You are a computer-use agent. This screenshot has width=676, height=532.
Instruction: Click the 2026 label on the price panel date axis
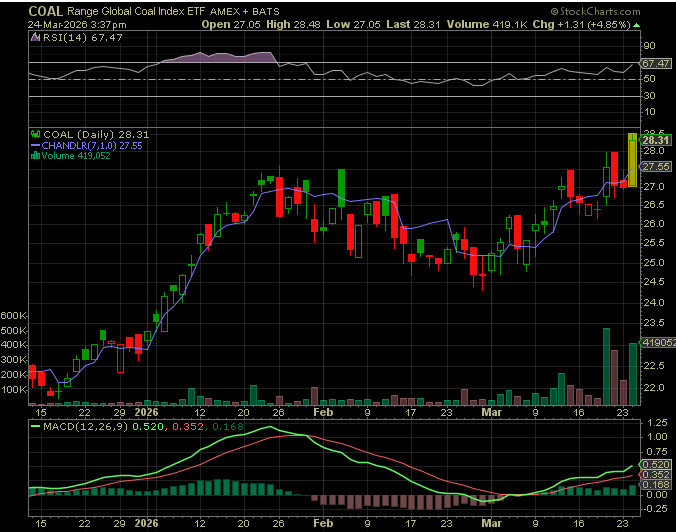pyautogui.click(x=146, y=412)
